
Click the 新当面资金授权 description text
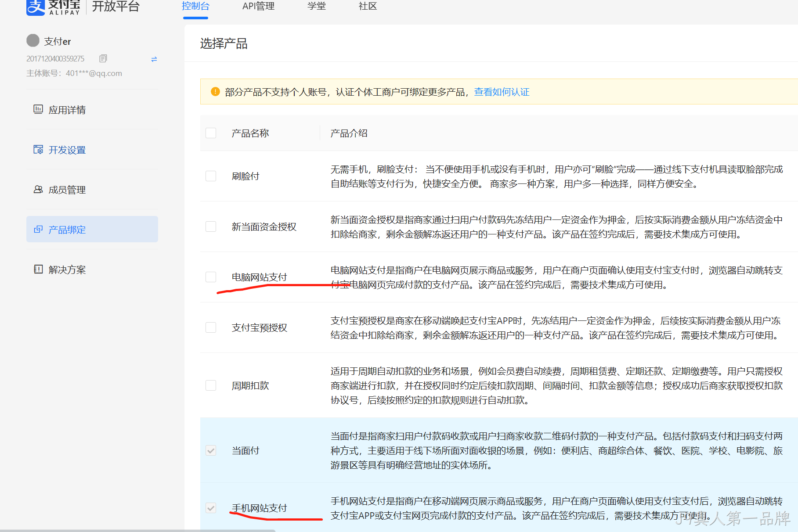(556, 227)
